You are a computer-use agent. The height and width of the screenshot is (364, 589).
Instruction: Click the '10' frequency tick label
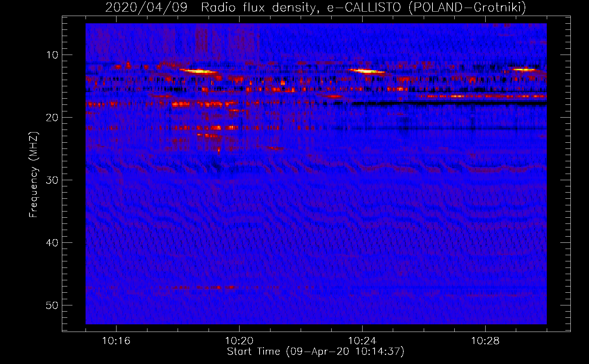pos(52,55)
